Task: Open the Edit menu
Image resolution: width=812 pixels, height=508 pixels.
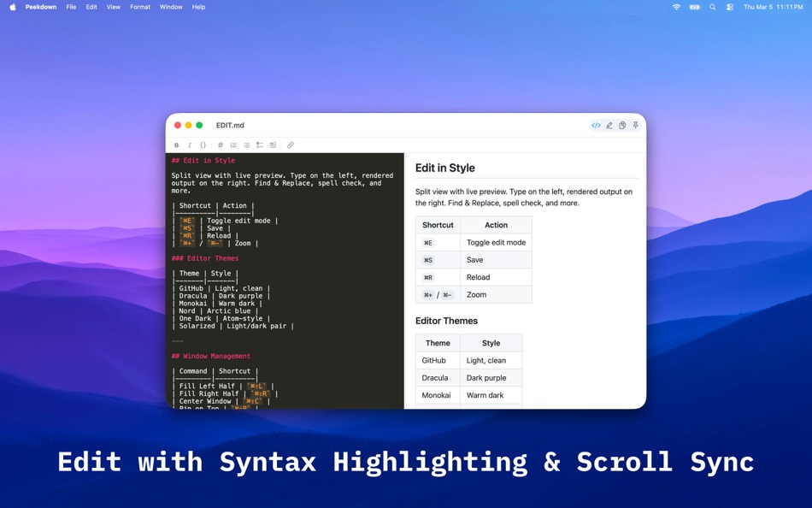Action: point(91,7)
